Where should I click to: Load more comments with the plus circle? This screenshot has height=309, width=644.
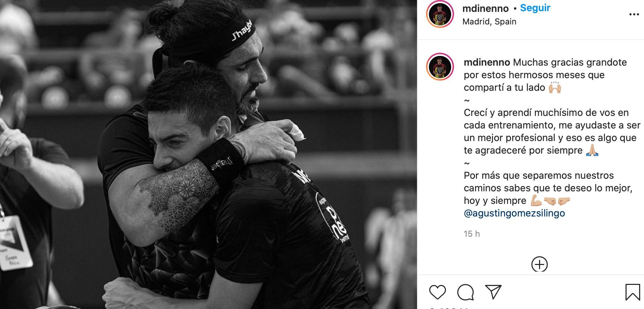click(539, 264)
